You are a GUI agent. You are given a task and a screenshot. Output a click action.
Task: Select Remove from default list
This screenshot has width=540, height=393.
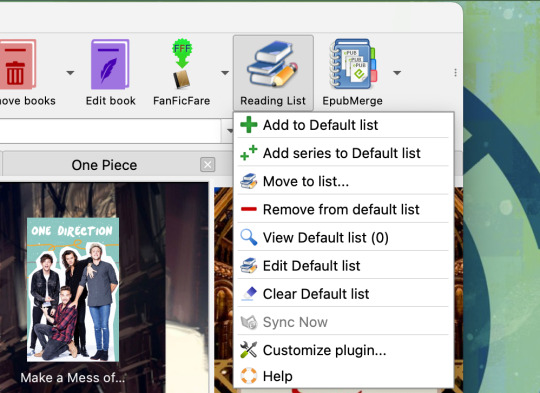point(343,209)
